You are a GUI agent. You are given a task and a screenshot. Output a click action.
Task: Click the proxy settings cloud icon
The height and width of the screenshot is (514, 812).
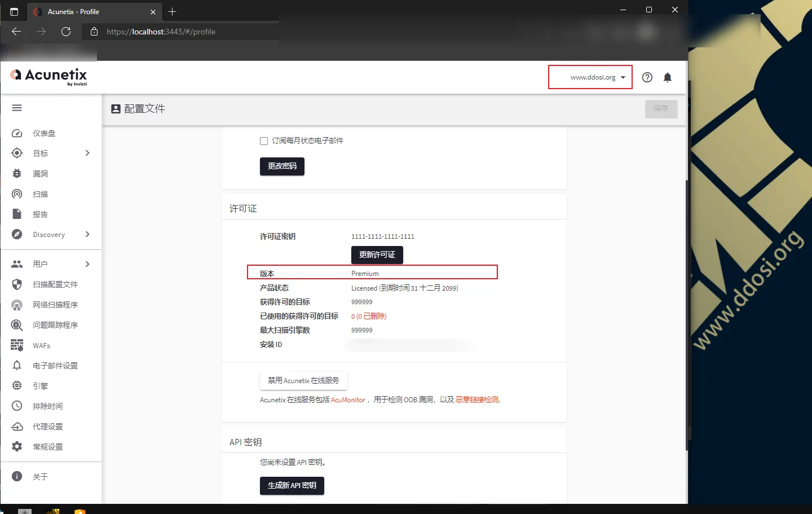coord(17,426)
